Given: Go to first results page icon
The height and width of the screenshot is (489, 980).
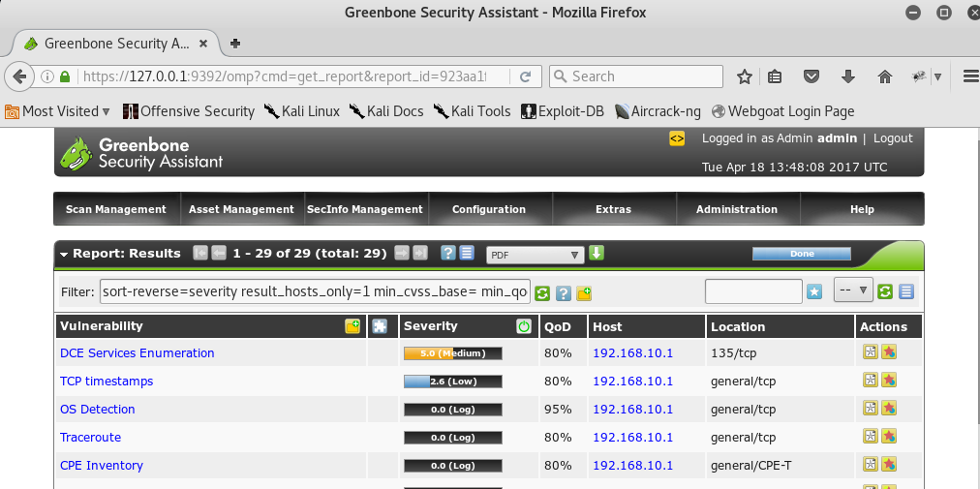Looking at the screenshot, I should [x=200, y=254].
